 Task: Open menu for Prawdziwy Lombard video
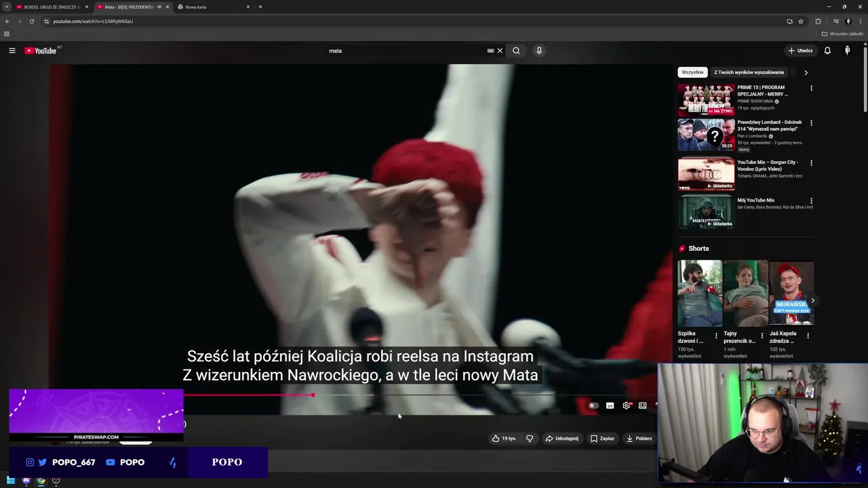coord(811,123)
